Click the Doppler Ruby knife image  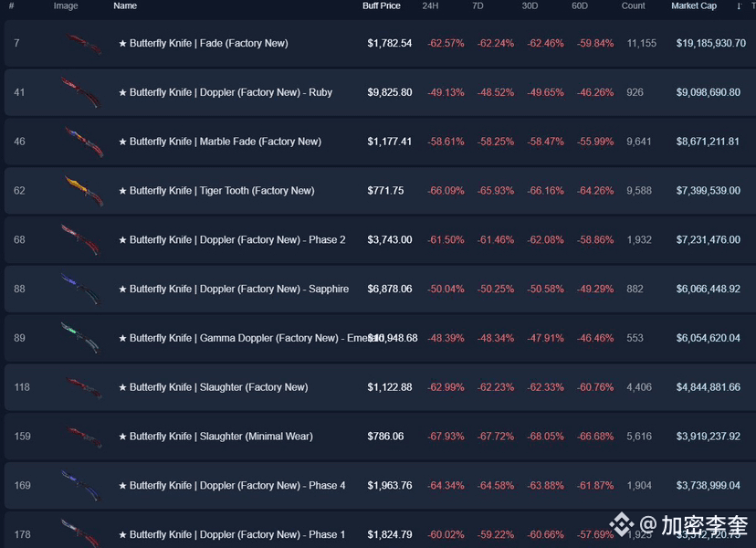coord(80,92)
